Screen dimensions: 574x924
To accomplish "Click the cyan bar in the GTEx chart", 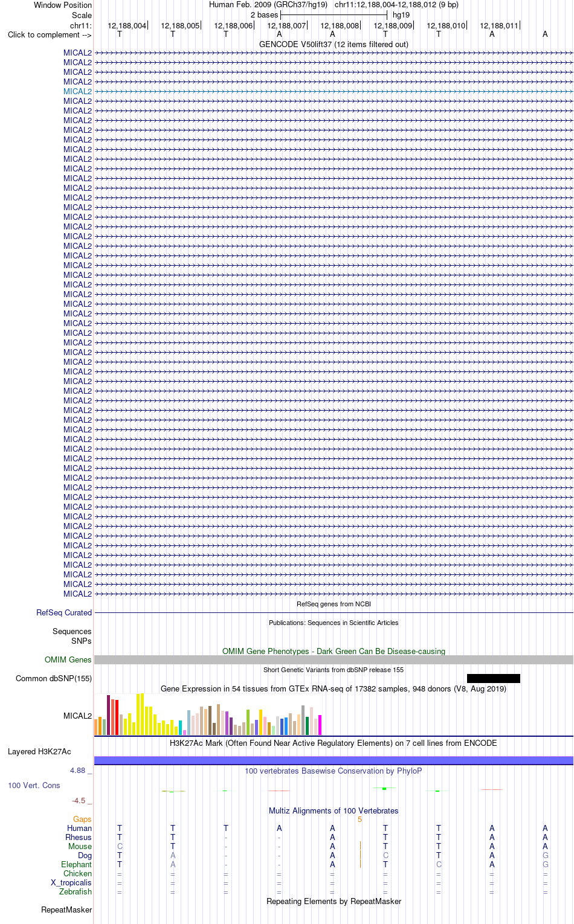I will pyautogui.click(x=180, y=728).
